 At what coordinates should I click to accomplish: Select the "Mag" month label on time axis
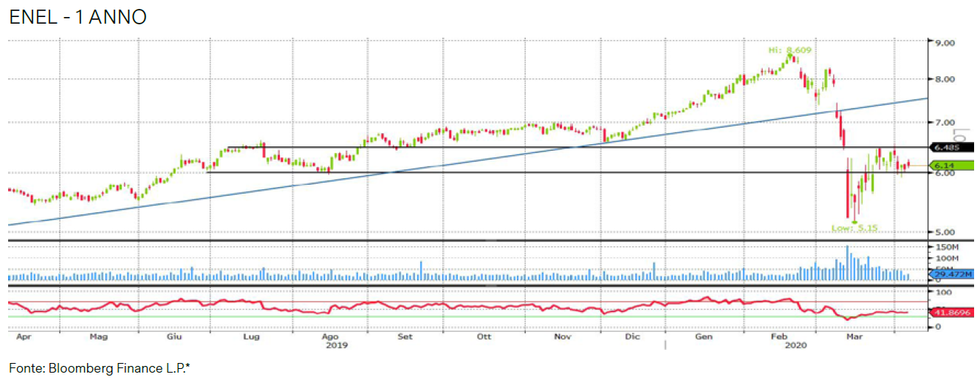click(98, 337)
